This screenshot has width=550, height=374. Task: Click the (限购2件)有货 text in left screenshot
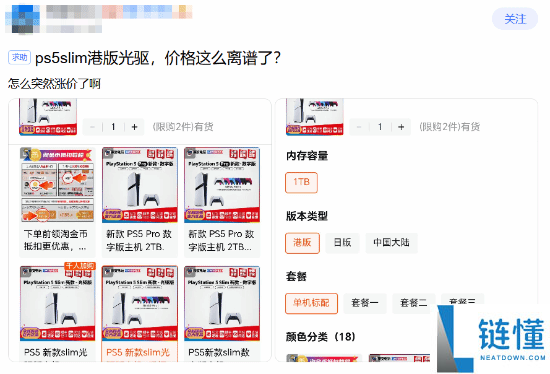pos(182,127)
